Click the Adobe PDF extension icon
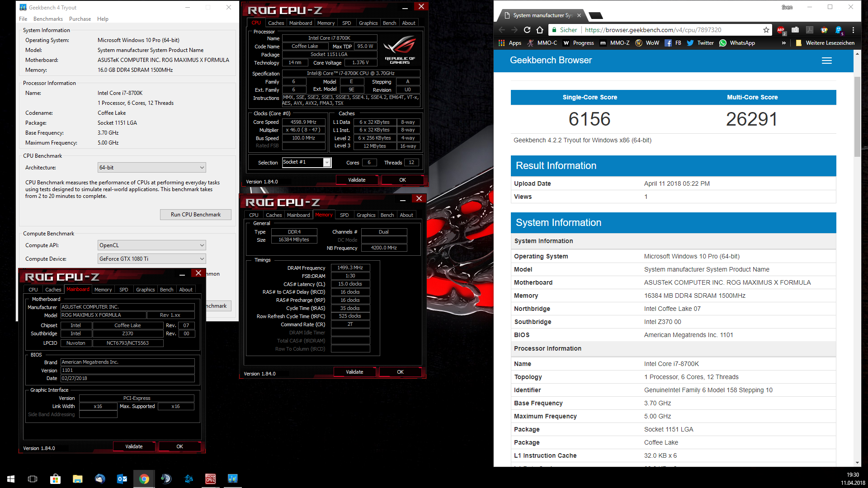The width and height of the screenshot is (868, 488). 810,30
